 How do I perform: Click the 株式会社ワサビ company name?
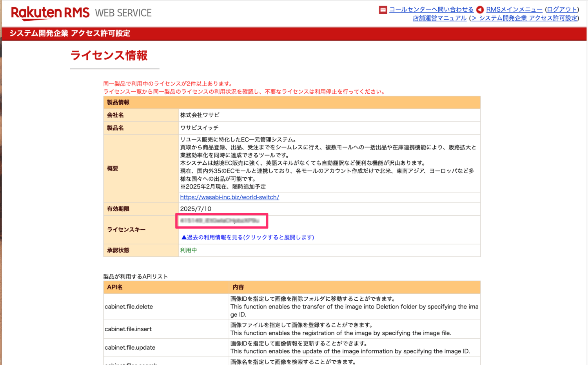click(x=200, y=115)
